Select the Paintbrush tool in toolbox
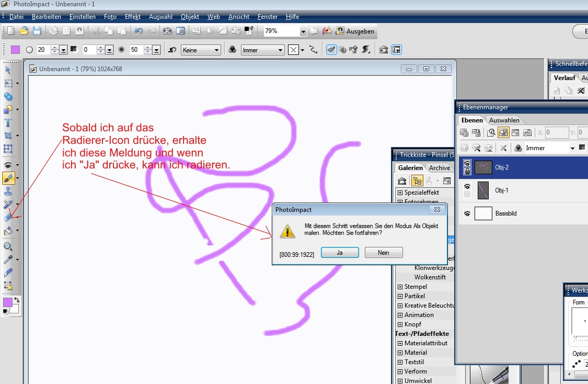The width and height of the screenshot is (588, 384). [8, 178]
